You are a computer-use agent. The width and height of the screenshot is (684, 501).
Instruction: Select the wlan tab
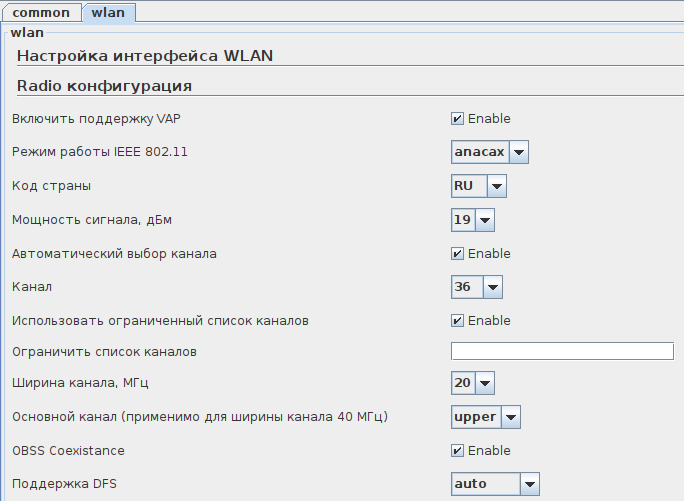(x=107, y=13)
